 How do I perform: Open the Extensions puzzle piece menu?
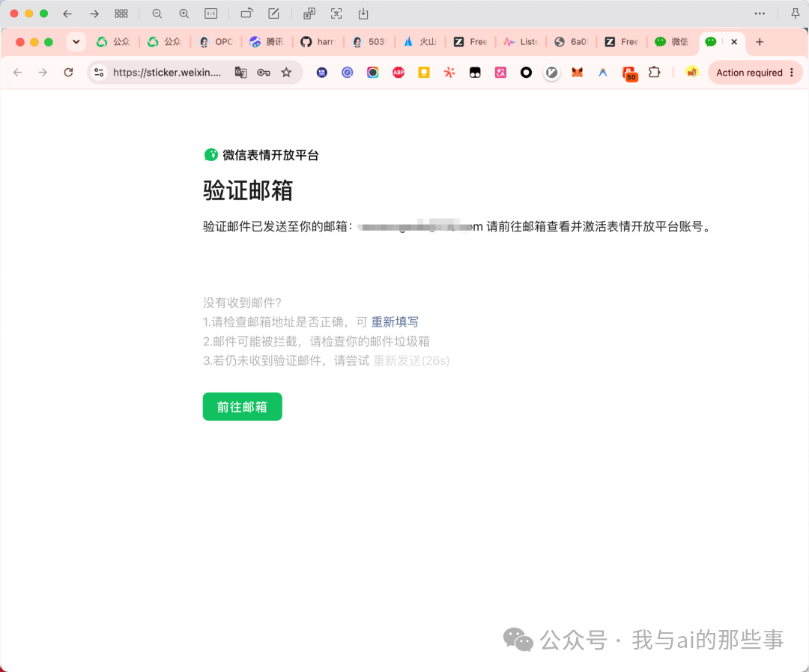pyautogui.click(x=654, y=72)
